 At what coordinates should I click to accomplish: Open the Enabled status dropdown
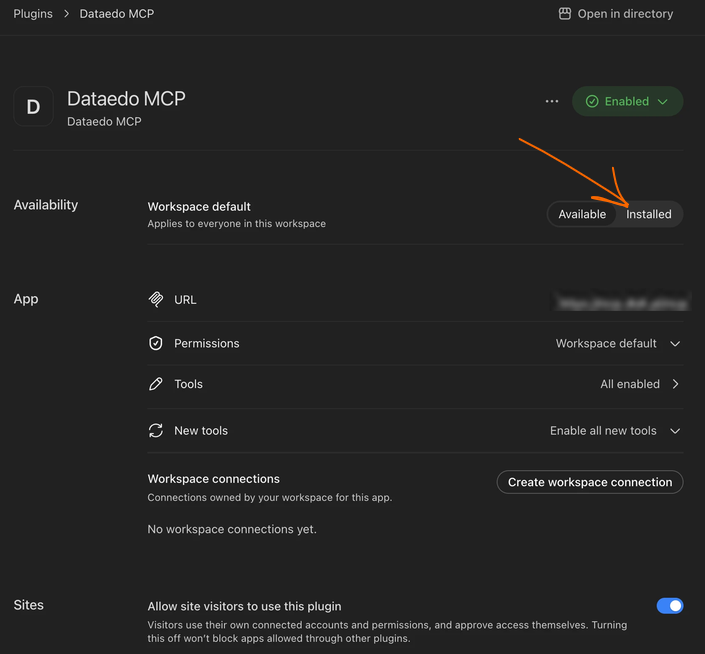627,101
